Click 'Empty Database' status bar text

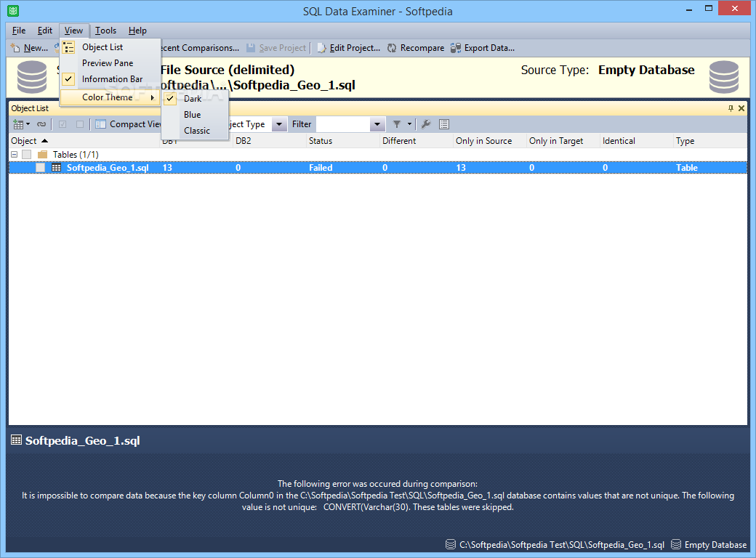tap(715, 544)
